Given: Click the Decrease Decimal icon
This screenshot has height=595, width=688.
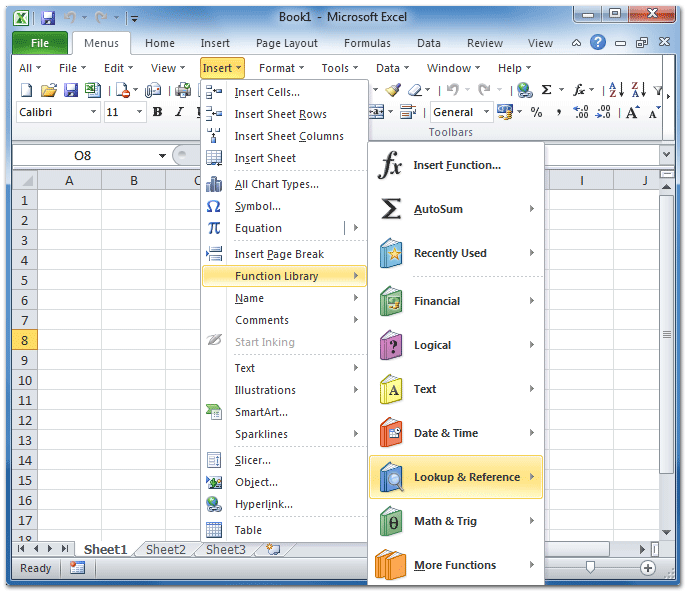Looking at the screenshot, I should pos(603,112).
